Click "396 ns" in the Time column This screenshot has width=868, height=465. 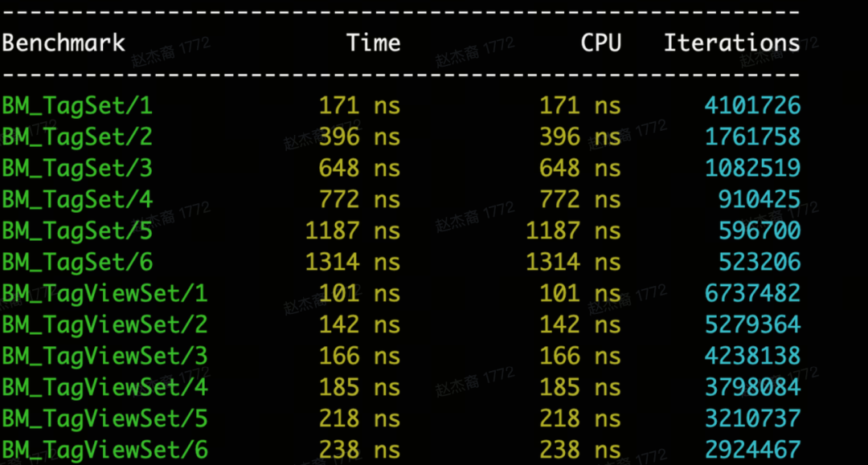click(x=359, y=137)
